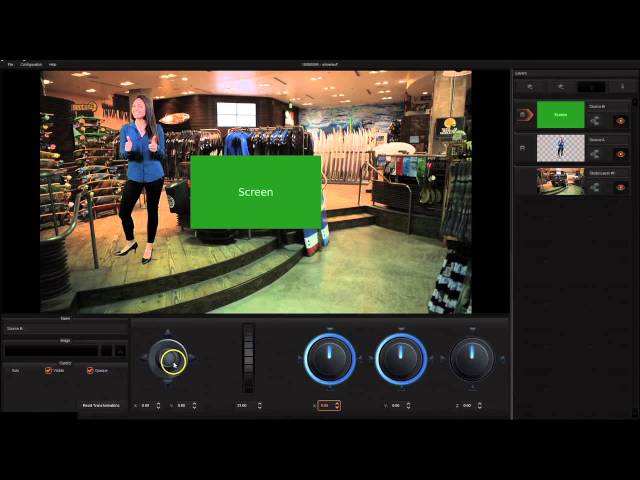Click the second icon in Layers toolbar
This screenshot has width=640, height=480.
pos(560,87)
